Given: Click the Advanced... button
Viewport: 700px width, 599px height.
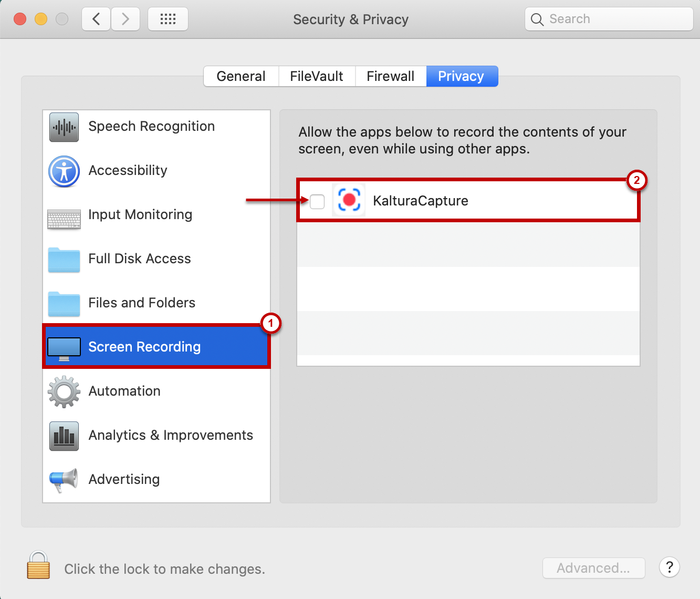Looking at the screenshot, I should [593, 568].
